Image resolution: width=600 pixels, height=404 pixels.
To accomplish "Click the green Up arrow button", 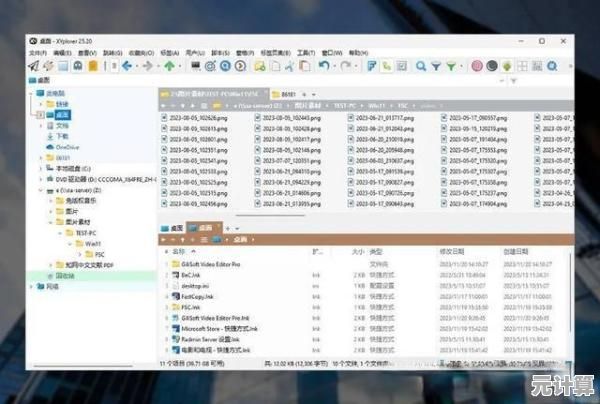I will 169,66.
